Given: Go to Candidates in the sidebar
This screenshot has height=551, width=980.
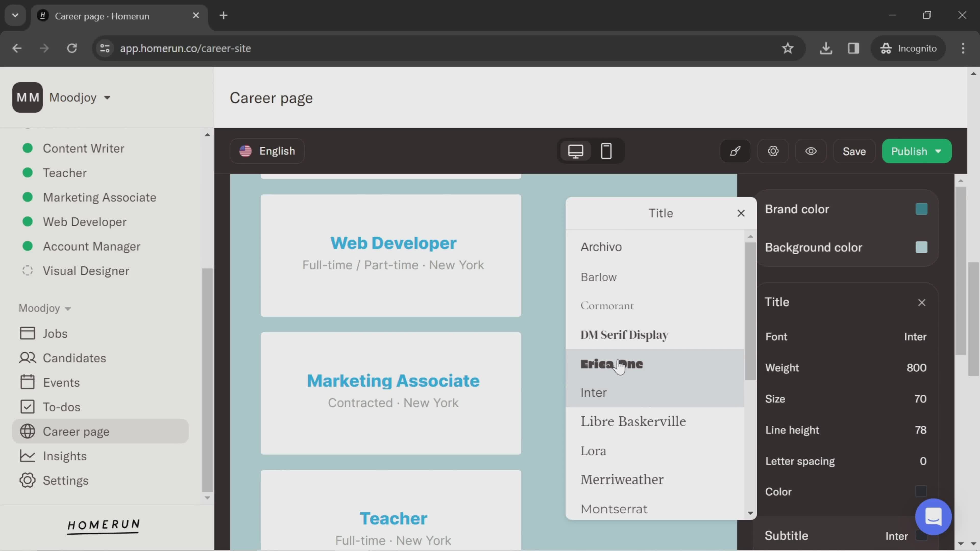Looking at the screenshot, I should (74, 358).
